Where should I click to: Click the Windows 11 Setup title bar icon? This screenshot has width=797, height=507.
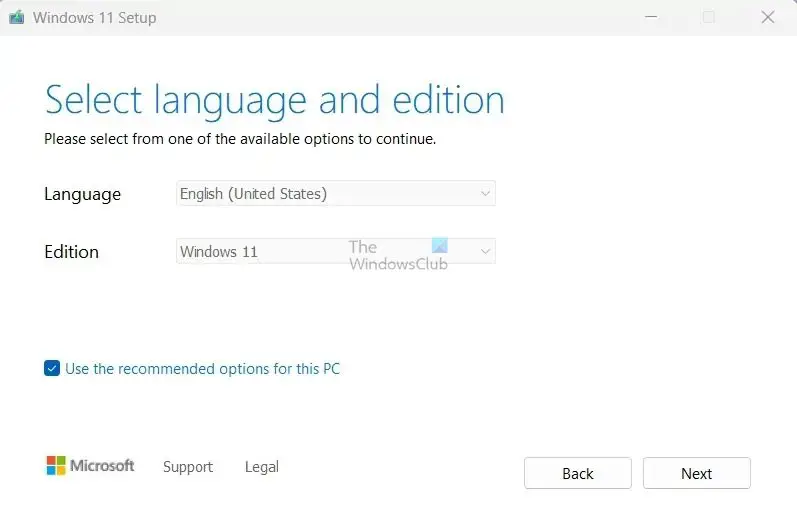[17, 18]
